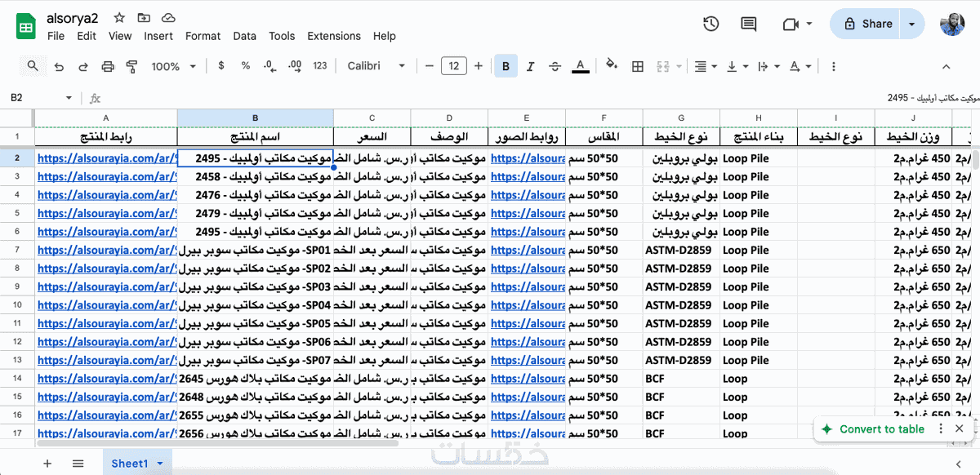The height and width of the screenshot is (475, 980).
Task: Open the Extensions menu
Action: point(334,36)
